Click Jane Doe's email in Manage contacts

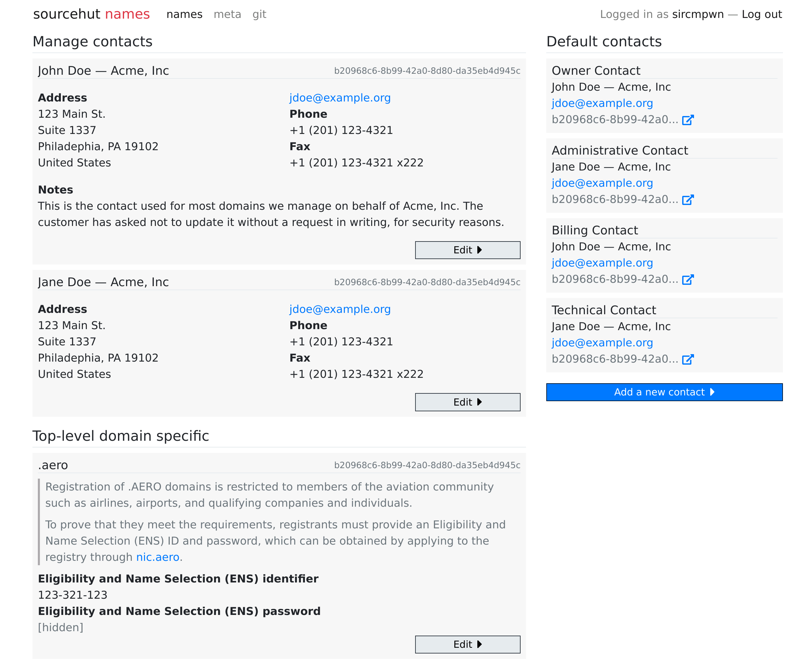[x=340, y=309]
